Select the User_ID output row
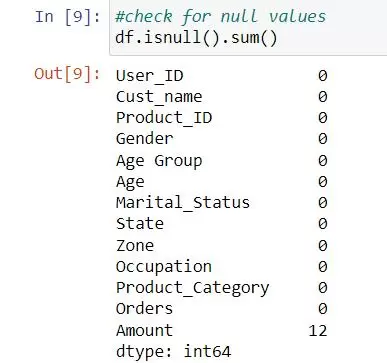Image resolution: width=387 pixels, height=363 pixels. click(x=222, y=76)
